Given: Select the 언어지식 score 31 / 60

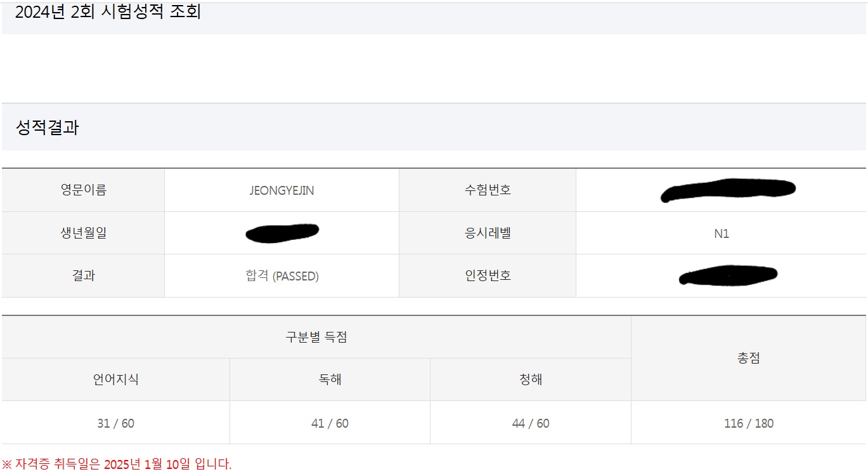Looking at the screenshot, I should coord(115,423).
